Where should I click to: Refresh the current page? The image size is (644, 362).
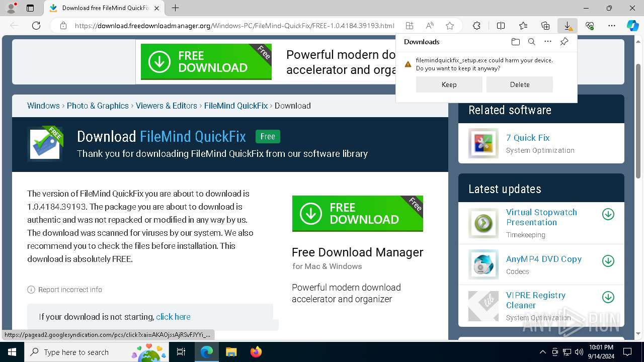(36, 26)
